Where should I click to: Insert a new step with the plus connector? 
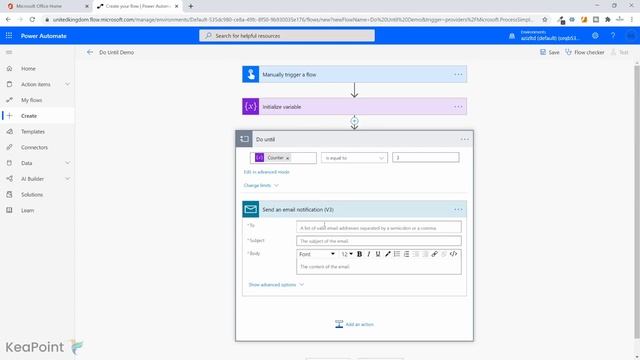coord(354,121)
